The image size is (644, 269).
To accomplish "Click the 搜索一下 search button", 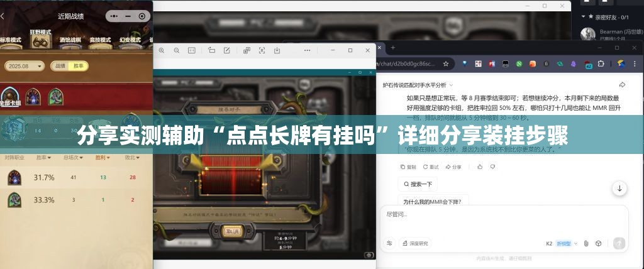I will tap(418, 184).
